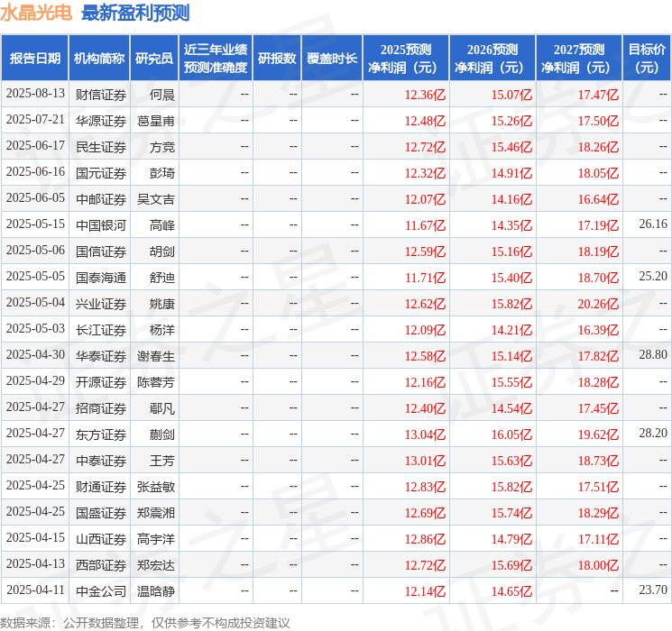Click 中泰证券 institution cell
The height and width of the screenshot is (631, 672).
point(101,460)
